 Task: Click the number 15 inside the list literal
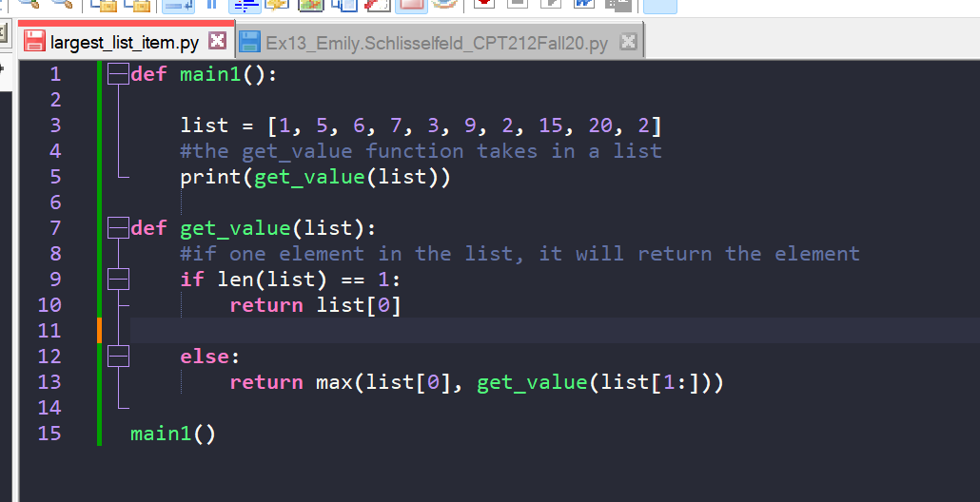(551, 125)
